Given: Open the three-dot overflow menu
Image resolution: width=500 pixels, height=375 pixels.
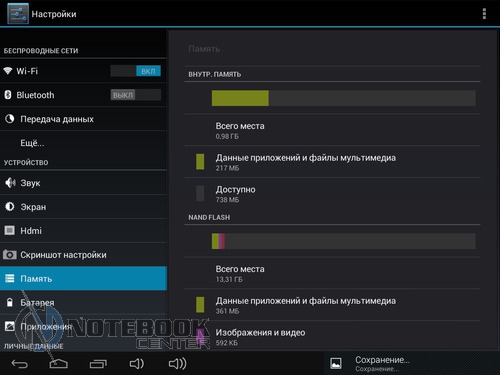Looking at the screenshot, I should click(x=484, y=14).
